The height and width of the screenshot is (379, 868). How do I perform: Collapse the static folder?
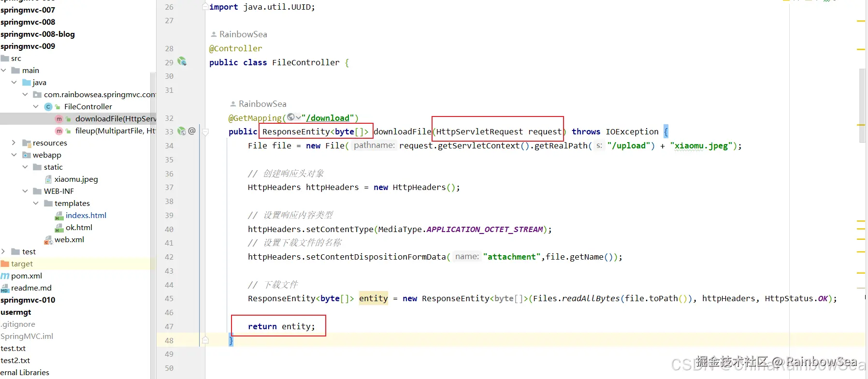25,167
